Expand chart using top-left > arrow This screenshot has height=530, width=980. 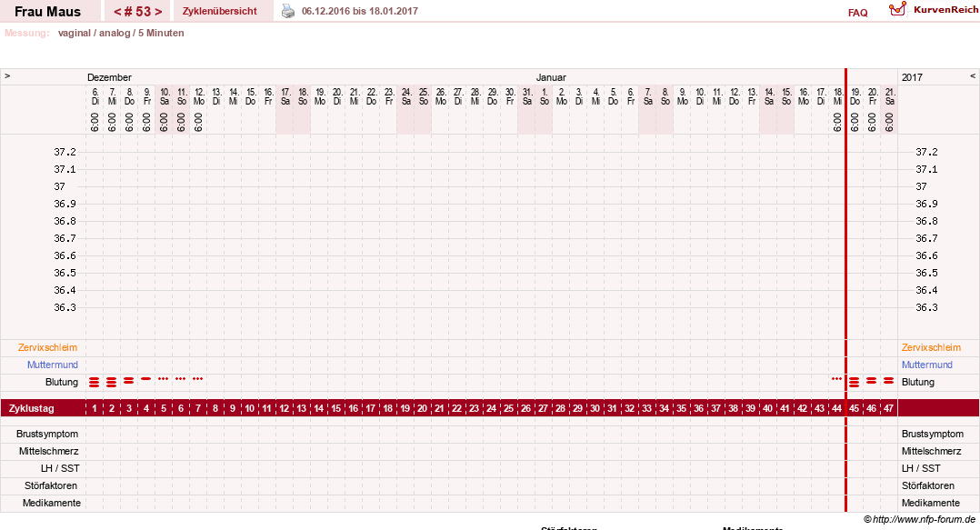point(7,76)
